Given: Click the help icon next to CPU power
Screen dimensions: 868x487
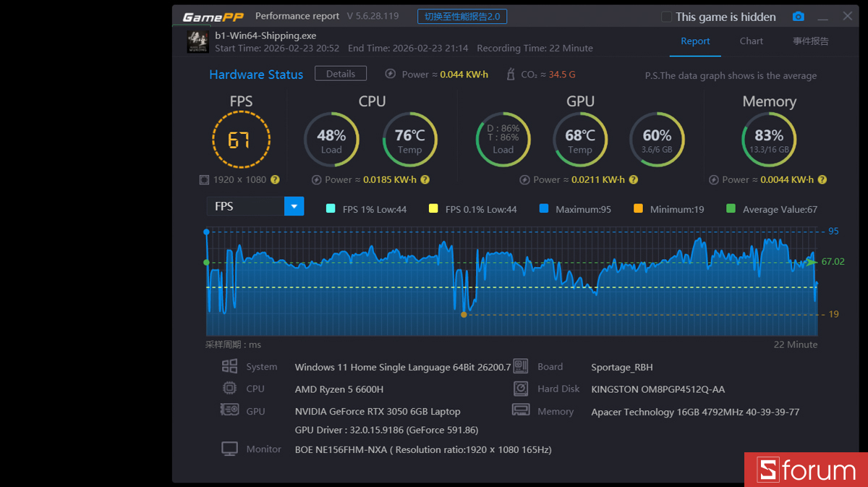Looking at the screenshot, I should click(425, 179).
